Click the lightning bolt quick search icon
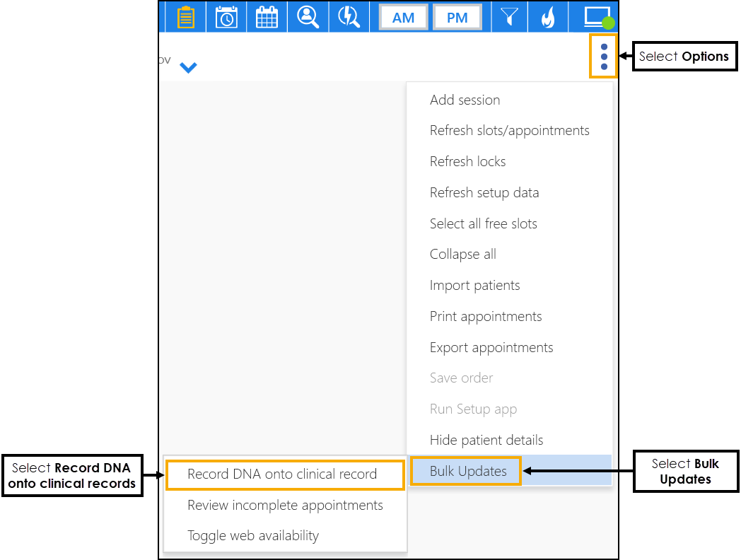 (349, 17)
